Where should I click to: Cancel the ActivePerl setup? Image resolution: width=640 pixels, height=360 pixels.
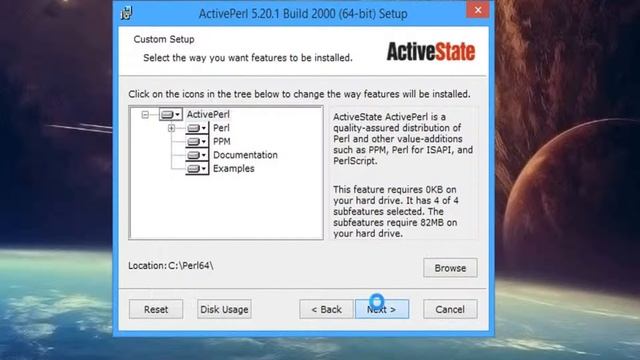coord(450,309)
